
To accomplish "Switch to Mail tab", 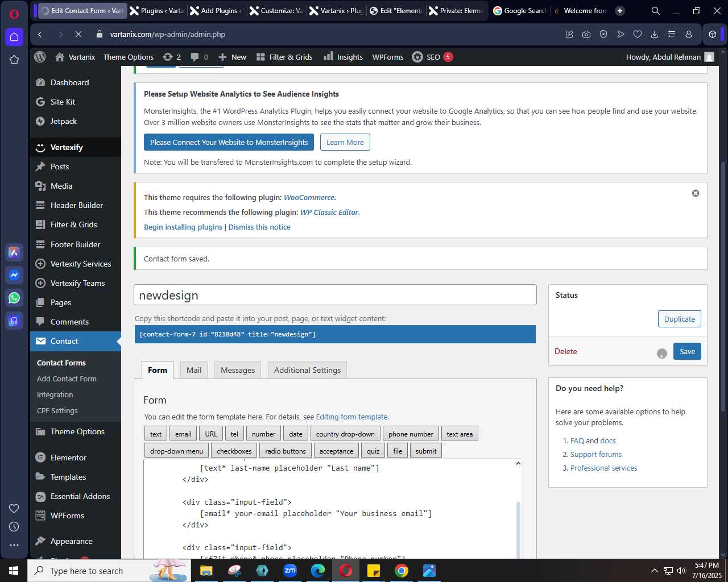I will [x=194, y=370].
